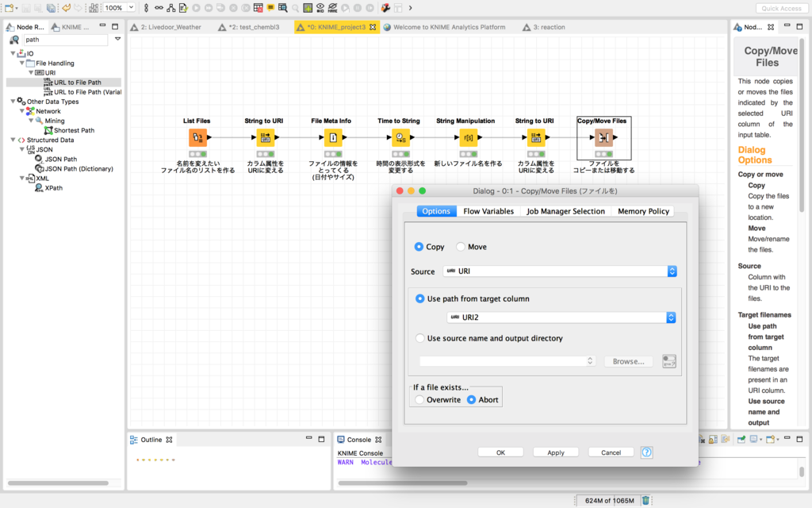Click the OK button in dialog
This screenshot has width=812, height=508.
(500, 452)
